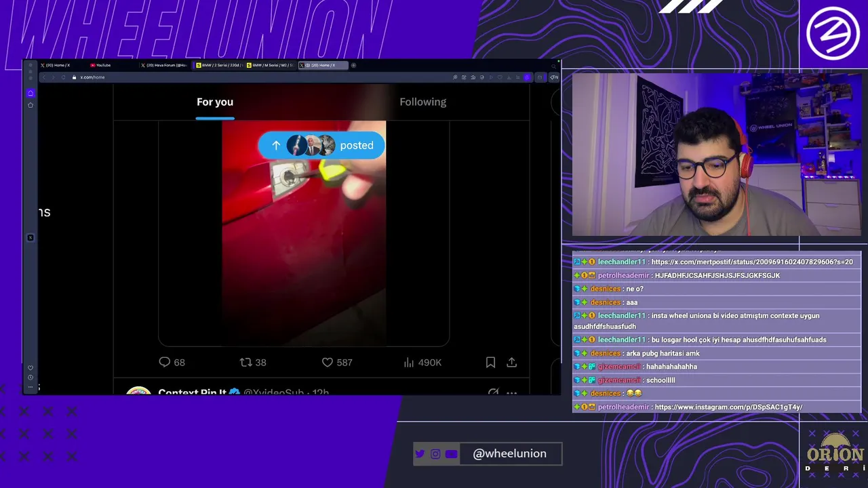Open sidebar three-dot more menu
This screenshot has height=488, width=868.
point(31,387)
